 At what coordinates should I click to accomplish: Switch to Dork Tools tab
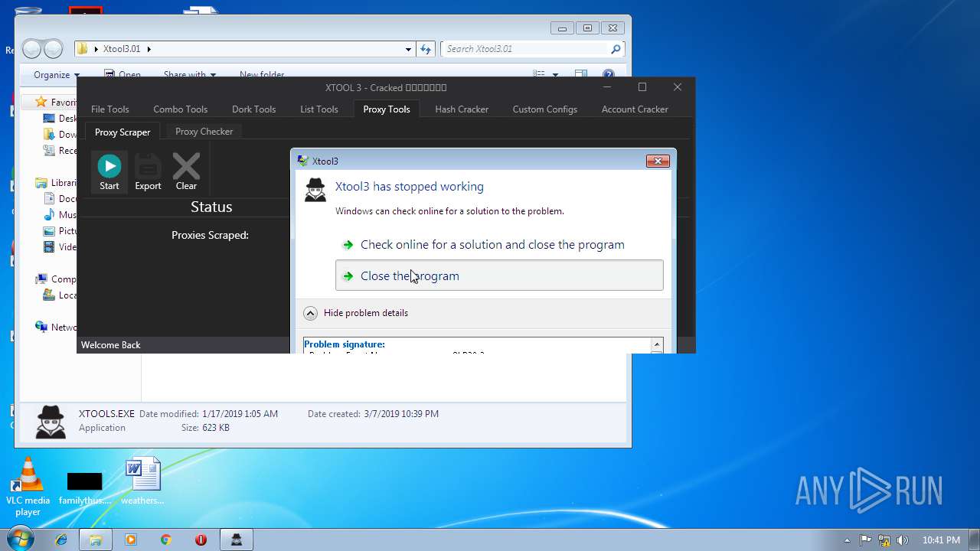(x=253, y=109)
